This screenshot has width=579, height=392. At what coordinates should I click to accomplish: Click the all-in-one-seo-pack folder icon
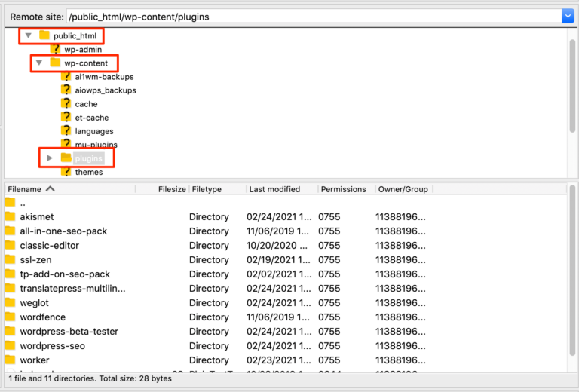(x=11, y=231)
